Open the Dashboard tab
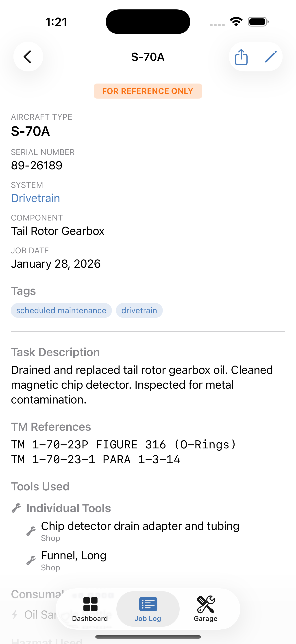Viewport: 296px width, 644px height. pyautogui.click(x=90, y=609)
